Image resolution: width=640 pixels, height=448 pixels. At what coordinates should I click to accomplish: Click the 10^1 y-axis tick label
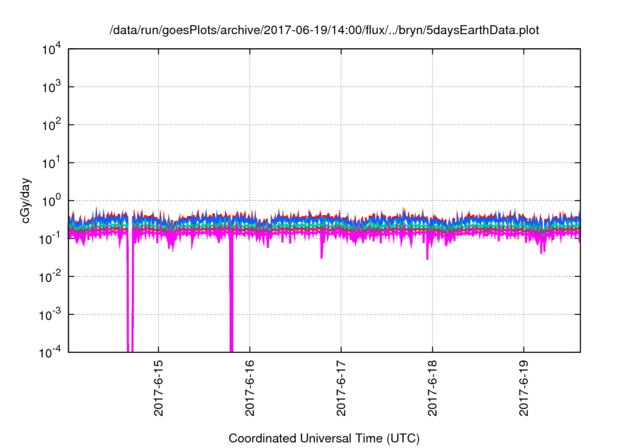click(51, 163)
